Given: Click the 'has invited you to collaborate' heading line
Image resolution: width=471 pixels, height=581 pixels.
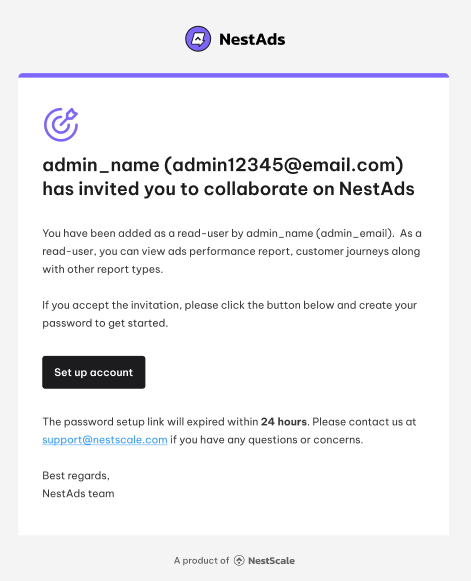Looking at the screenshot, I should tap(228, 189).
